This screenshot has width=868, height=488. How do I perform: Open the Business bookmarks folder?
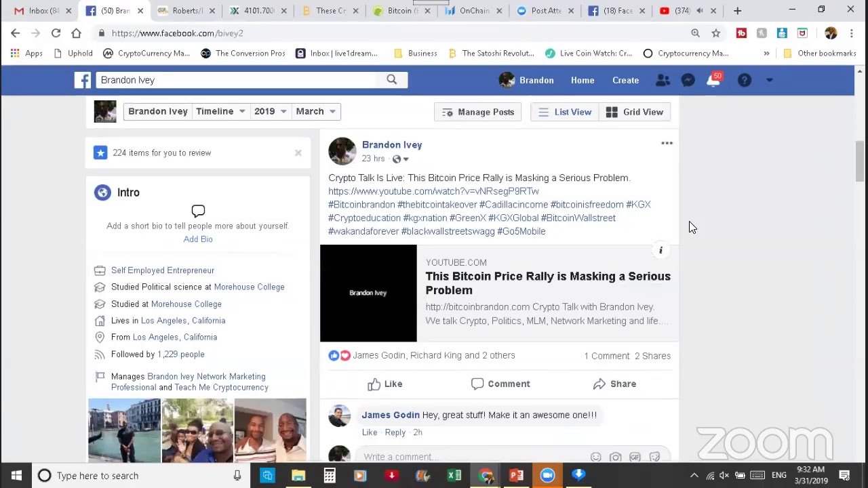[415, 54]
